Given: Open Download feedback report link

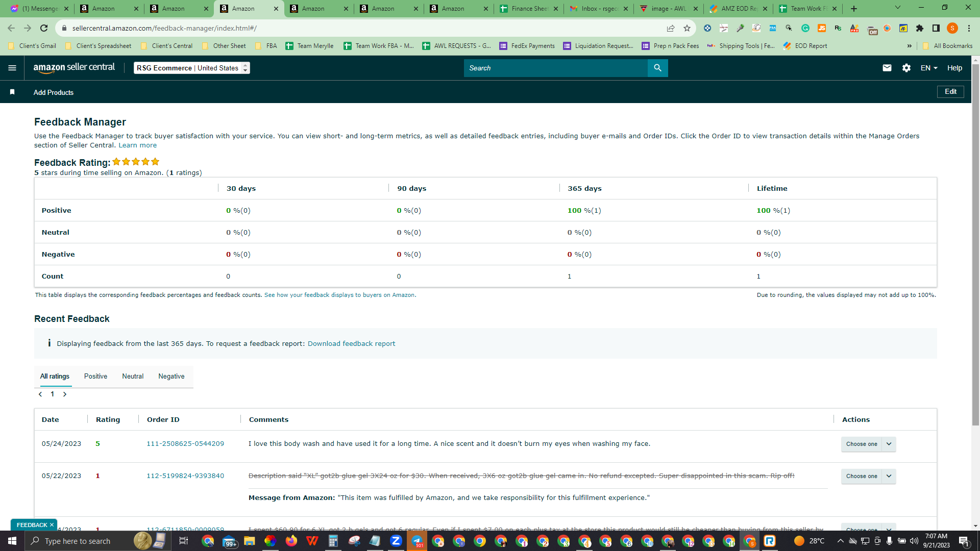Looking at the screenshot, I should (351, 344).
